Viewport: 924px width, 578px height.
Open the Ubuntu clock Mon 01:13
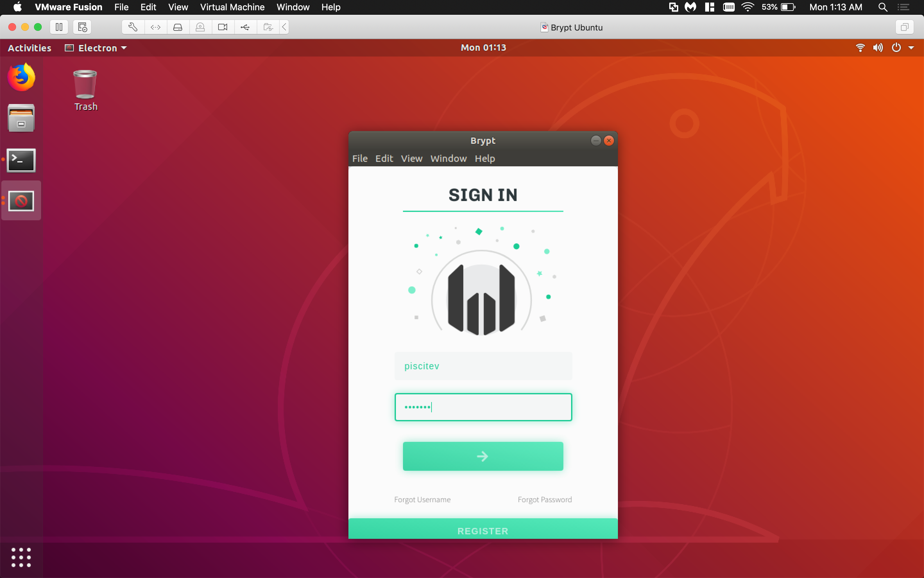(x=483, y=48)
